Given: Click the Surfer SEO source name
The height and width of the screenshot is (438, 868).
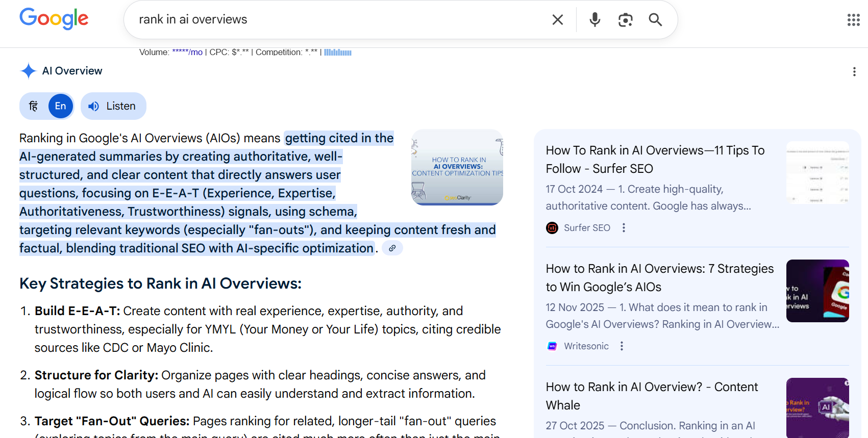Looking at the screenshot, I should click(x=587, y=228).
